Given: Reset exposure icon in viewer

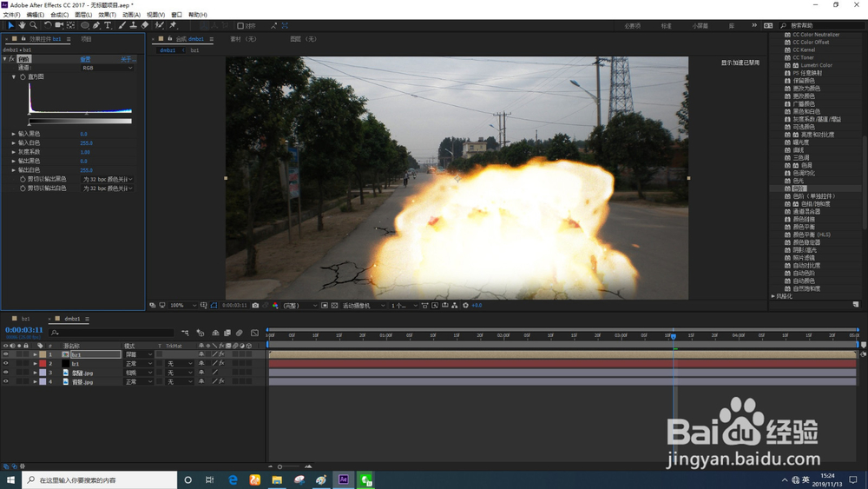Looking at the screenshot, I should point(465,305).
